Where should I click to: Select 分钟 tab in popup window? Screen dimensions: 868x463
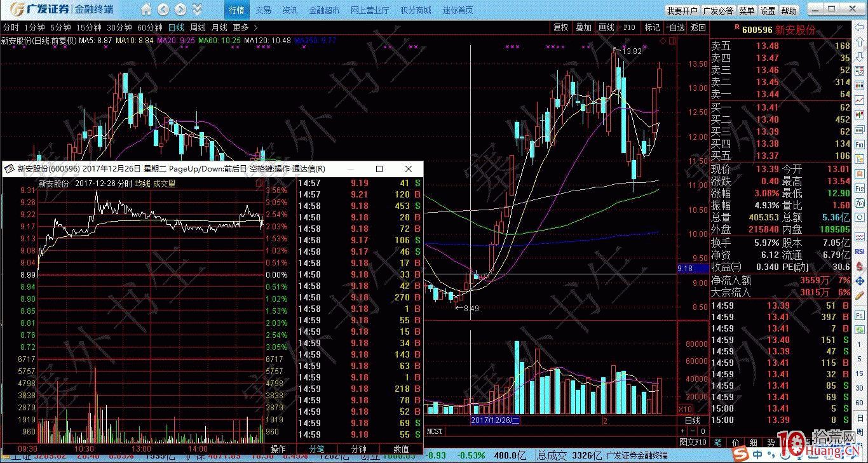[x=359, y=448]
